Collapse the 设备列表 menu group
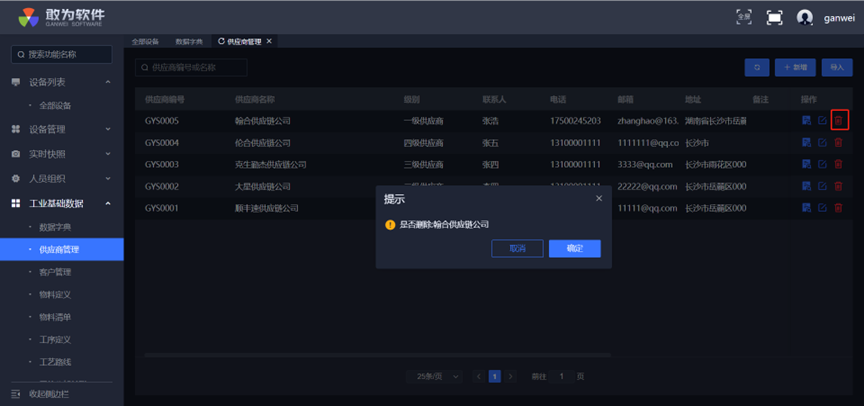 [x=62, y=82]
